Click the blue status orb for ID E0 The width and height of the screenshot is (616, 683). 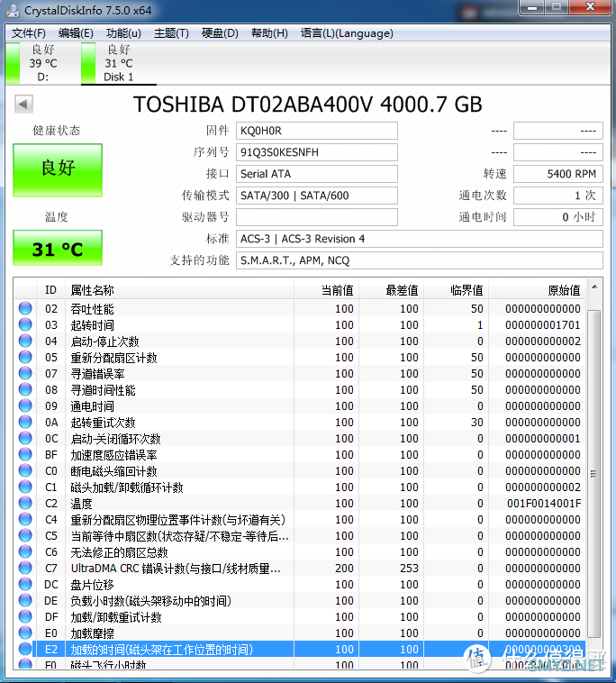coord(25,633)
